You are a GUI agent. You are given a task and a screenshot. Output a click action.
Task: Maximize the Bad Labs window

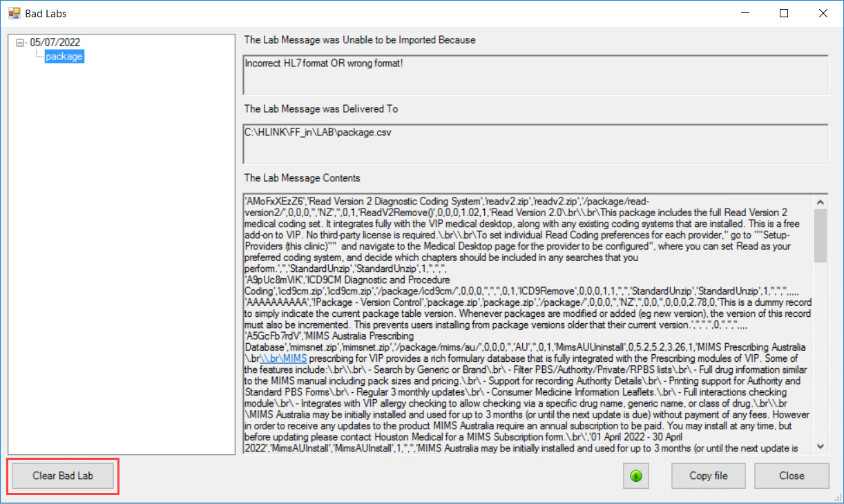click(784, 13)
